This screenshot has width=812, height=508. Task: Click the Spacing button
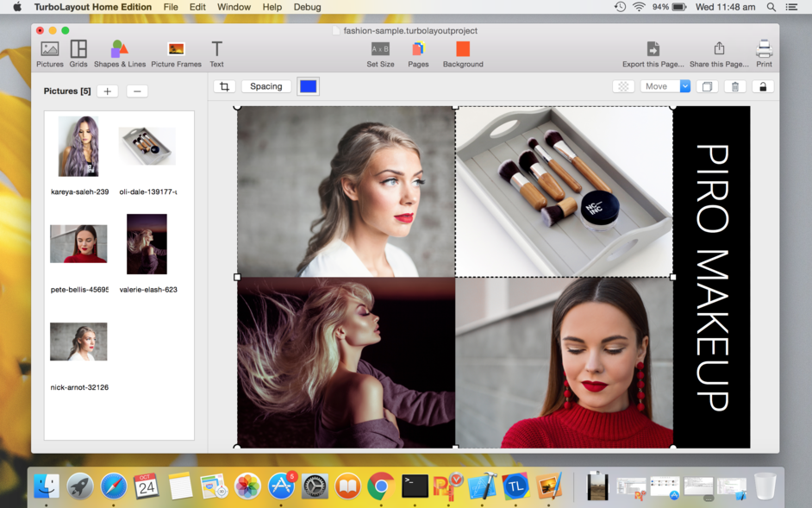tap(266, 86)
